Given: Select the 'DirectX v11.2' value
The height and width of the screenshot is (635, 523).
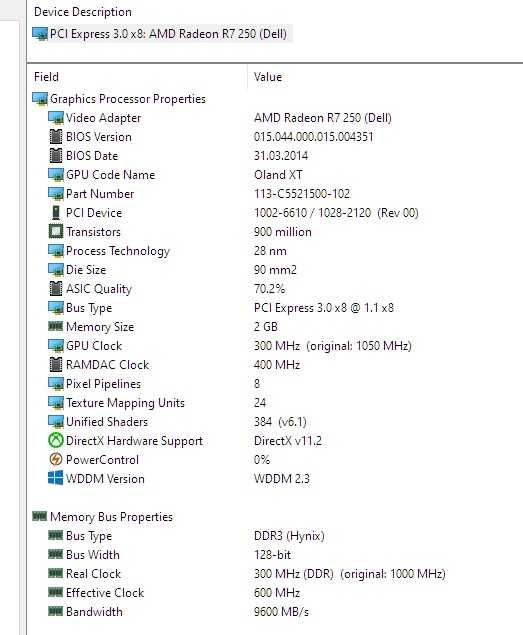Looking at the screenshot, I should point(288,441).
